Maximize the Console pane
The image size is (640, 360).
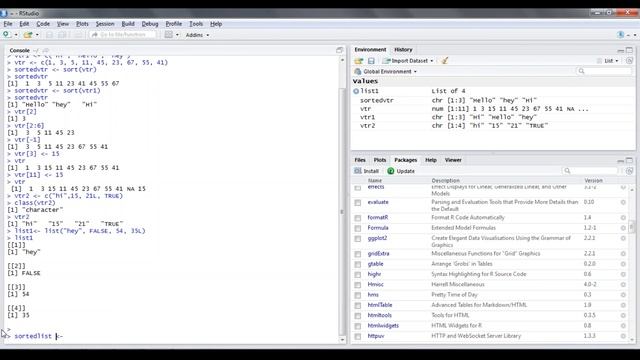click(339, 50)
